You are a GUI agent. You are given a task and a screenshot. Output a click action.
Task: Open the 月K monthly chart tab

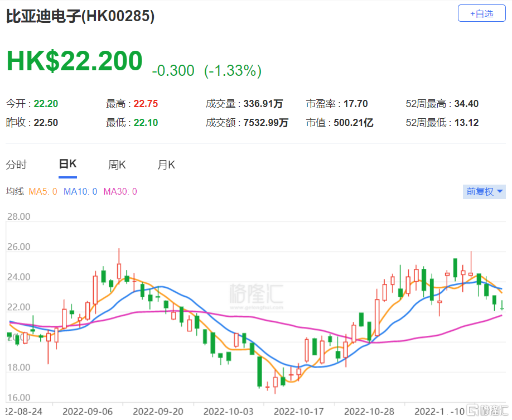click(x=166, y=165)
